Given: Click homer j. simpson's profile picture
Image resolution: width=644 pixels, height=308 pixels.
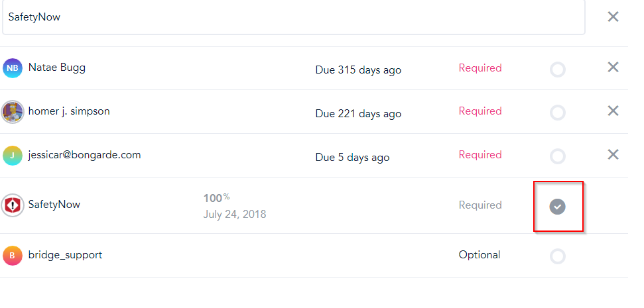Looking at the screenshot, I should coord(13,112).
